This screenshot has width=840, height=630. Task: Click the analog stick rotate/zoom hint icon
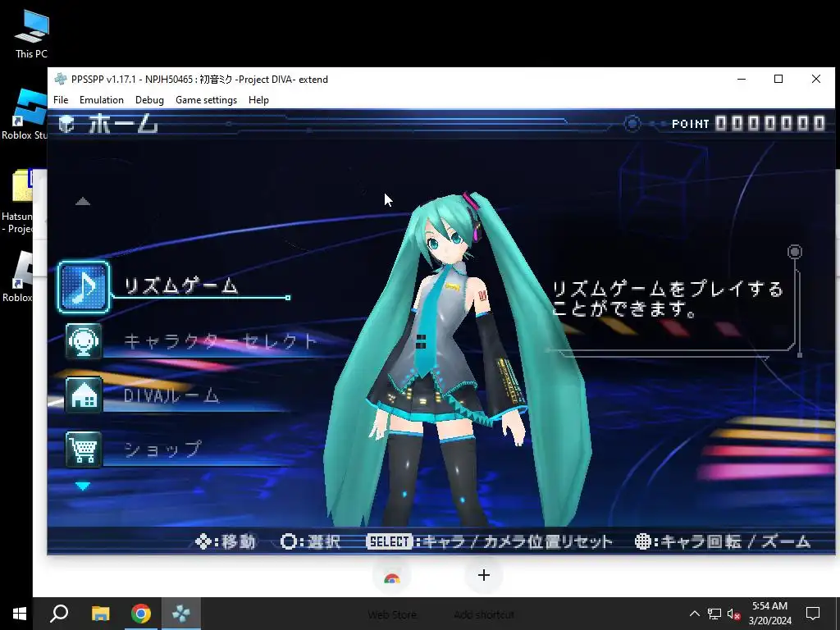coord(642,541)
